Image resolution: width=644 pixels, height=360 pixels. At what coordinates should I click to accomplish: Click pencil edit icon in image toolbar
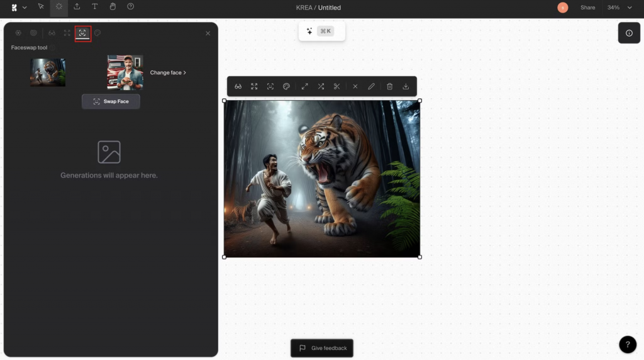pos(371,86)
